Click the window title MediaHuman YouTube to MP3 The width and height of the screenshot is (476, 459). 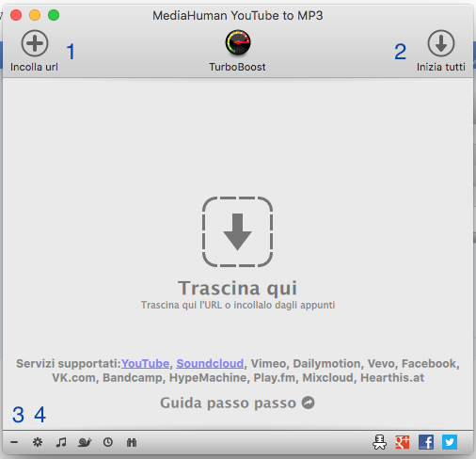coord(238,15)
